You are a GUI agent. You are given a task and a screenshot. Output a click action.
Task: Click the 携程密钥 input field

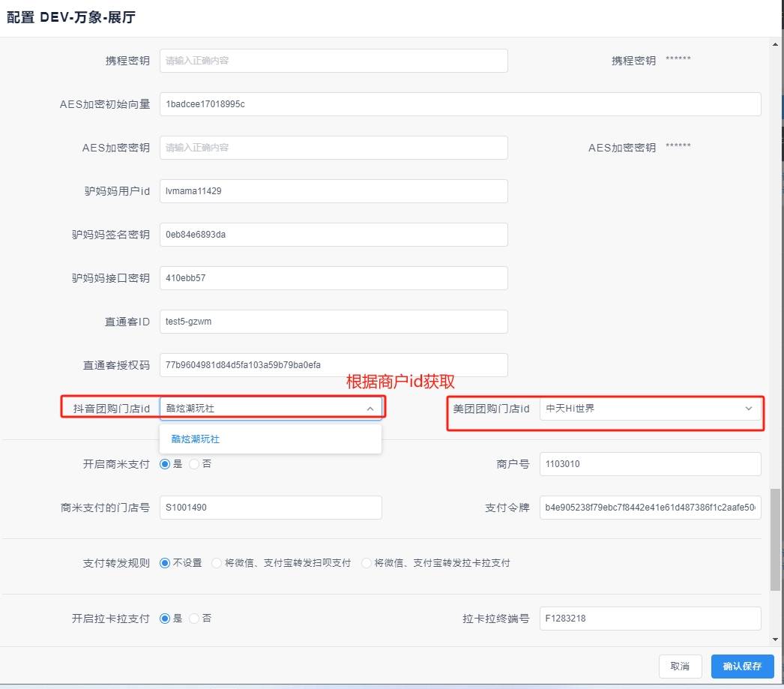pos(334,61)
